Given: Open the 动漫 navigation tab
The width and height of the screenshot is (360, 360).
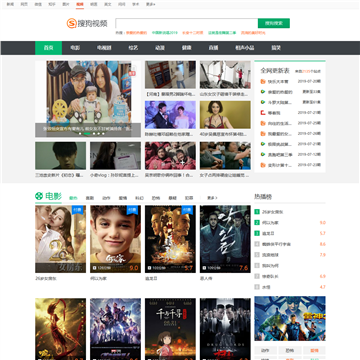Looking at the screenshot, I should [160, 48].
